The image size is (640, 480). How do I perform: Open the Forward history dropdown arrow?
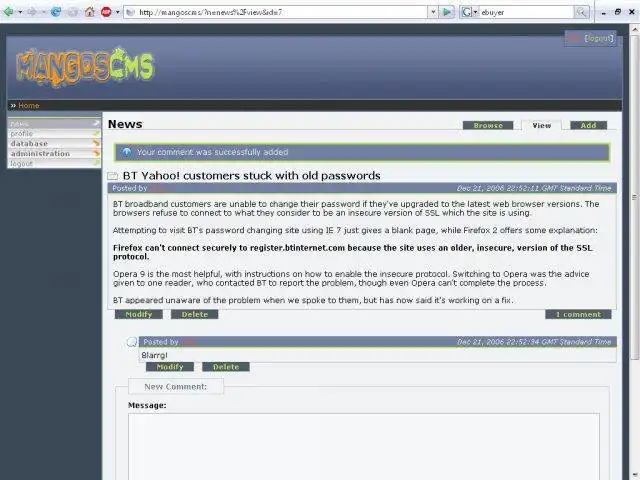44,12
